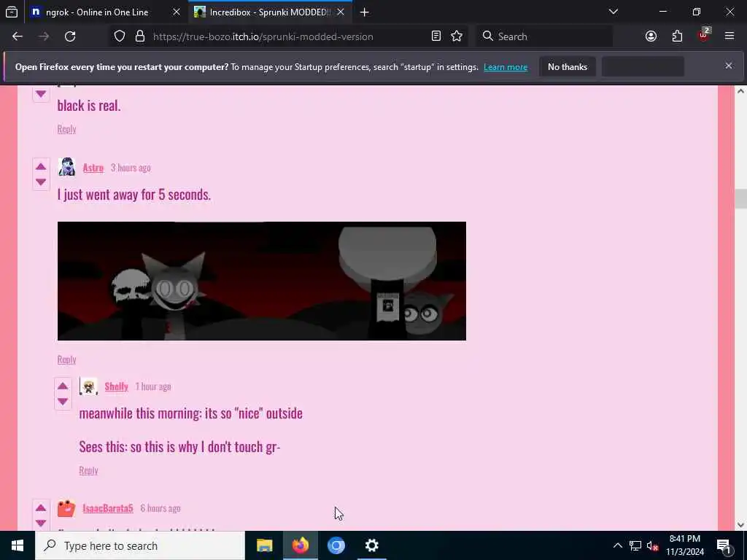Open notification center icon
Image resolution: width=747 pixels, height=560 pixels.
[x=724, y=545]
